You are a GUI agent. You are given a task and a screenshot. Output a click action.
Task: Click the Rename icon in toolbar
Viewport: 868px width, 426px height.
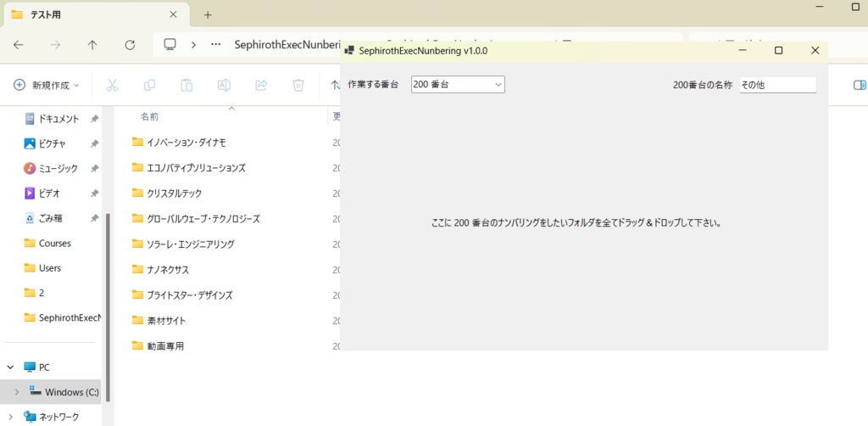224,86
